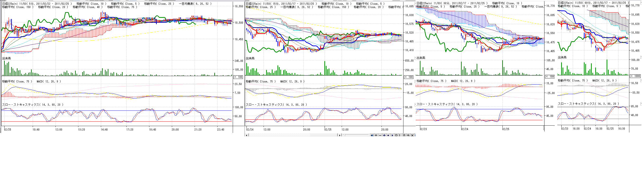Click the R button in chart toolbar
Screen dimensions: 644x182
(x=404, y=136)
